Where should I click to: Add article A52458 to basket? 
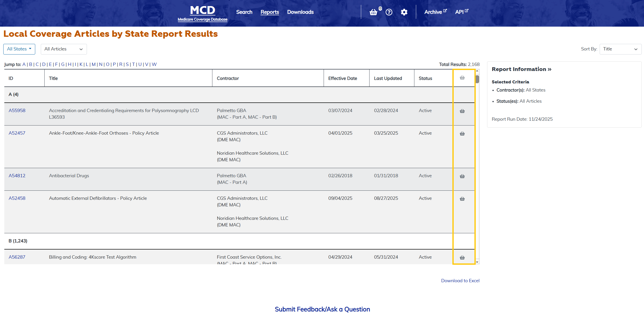point(462,199)
